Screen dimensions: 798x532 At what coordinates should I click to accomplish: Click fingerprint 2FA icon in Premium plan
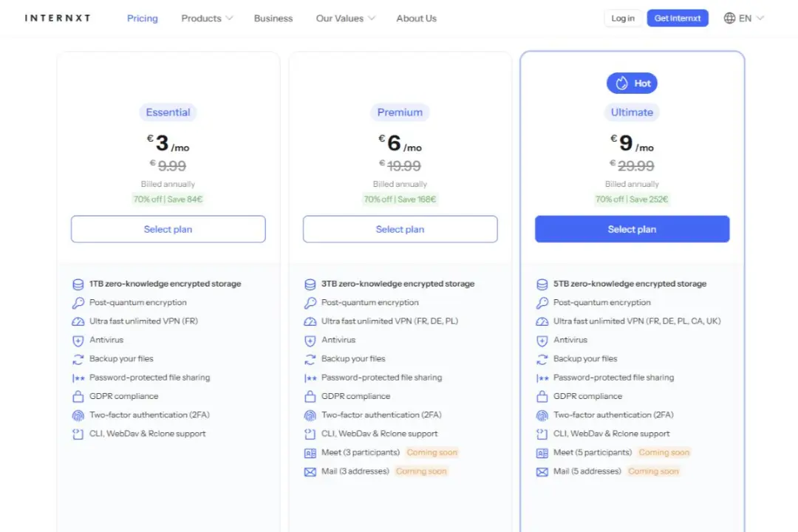(x=310, y=415)
